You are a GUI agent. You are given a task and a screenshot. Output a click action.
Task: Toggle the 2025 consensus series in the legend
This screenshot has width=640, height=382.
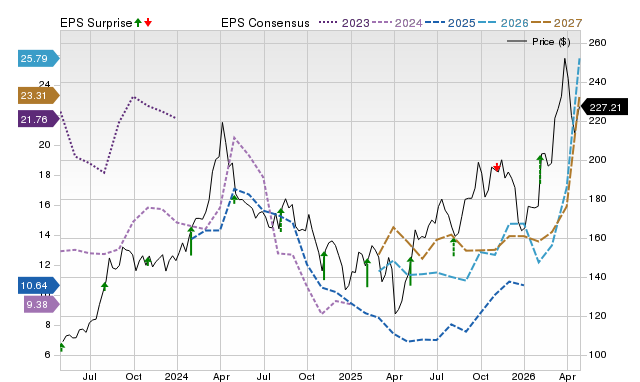(450, 23)
